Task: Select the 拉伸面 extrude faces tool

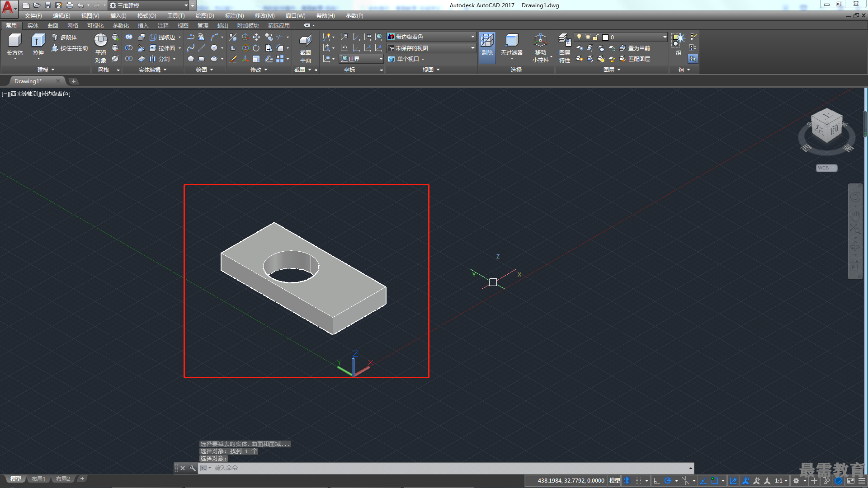Action: [x=163, y=48]
